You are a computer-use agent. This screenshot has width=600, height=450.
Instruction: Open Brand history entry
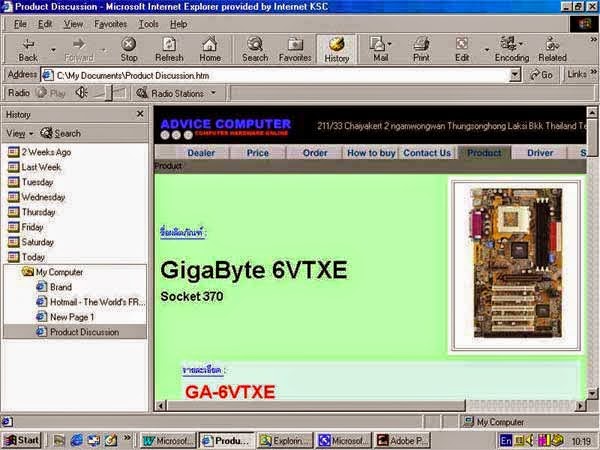click(54, 287)
